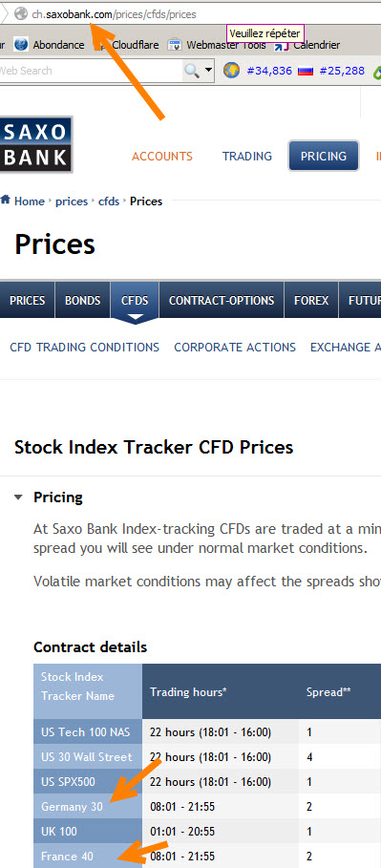Click the Saxo Bank logo
This screenshot has height=868, width=381.
36,144
